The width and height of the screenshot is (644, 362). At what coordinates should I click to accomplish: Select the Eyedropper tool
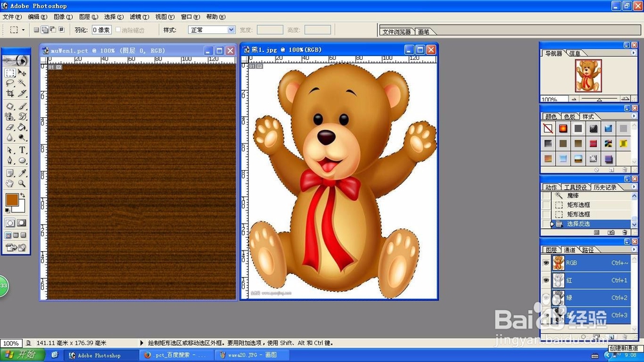tap(22, 173)
